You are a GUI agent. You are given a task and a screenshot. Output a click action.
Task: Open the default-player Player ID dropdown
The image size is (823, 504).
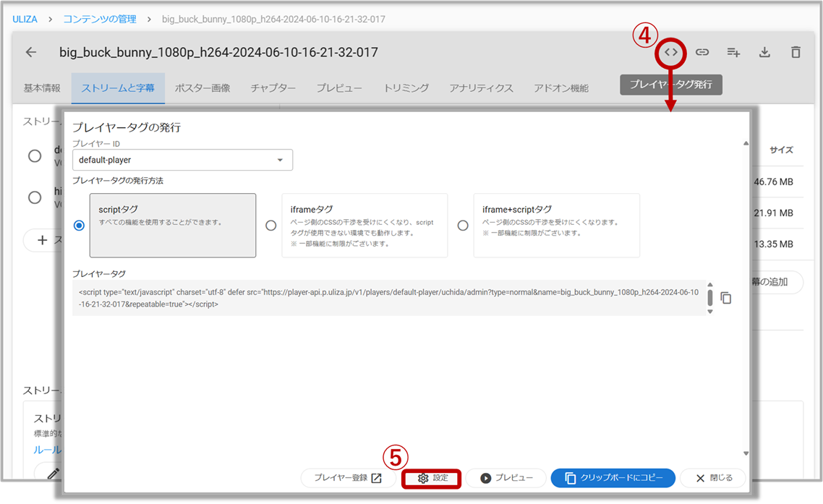point(183,160)
